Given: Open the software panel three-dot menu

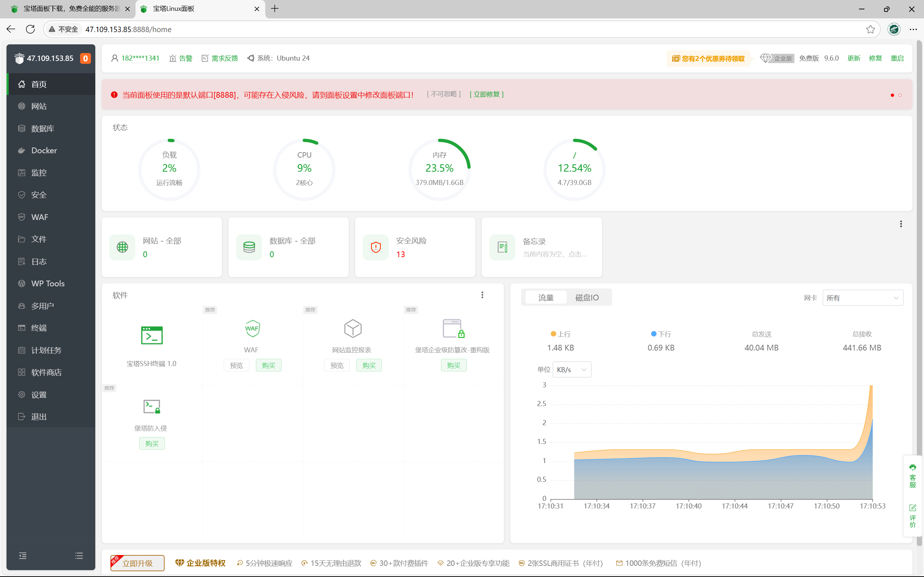Looking at the screenshot, I should coord(482,295).
